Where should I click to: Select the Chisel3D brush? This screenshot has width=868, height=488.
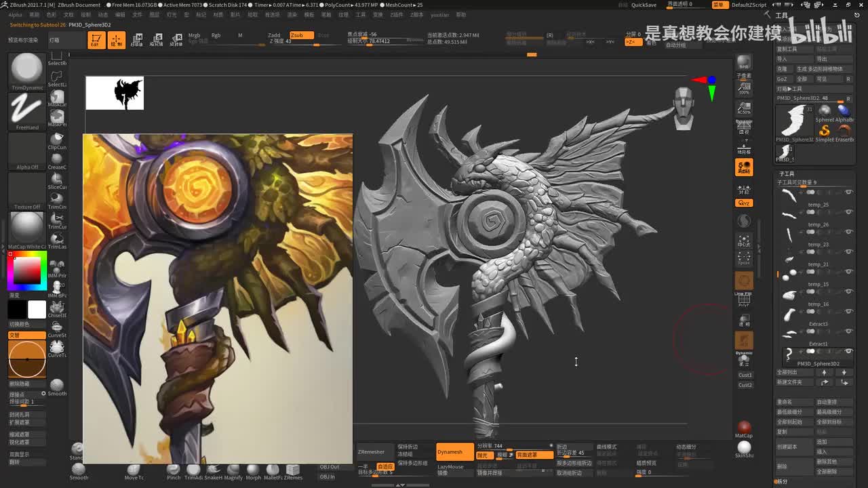(x=57, y=308)
